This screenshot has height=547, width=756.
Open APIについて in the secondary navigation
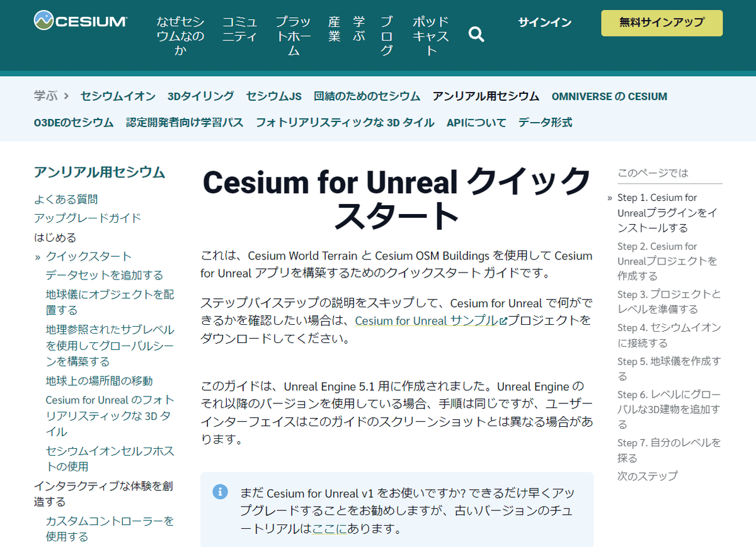(476, 123)
